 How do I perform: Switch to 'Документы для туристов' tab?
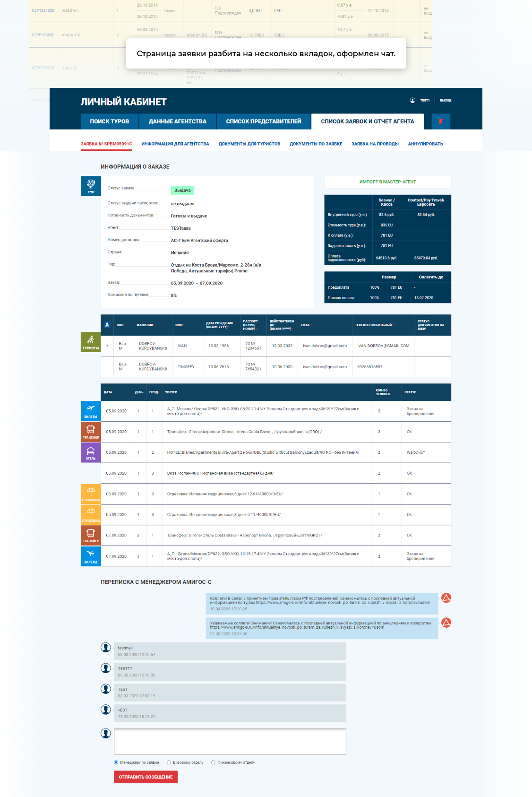249,144
